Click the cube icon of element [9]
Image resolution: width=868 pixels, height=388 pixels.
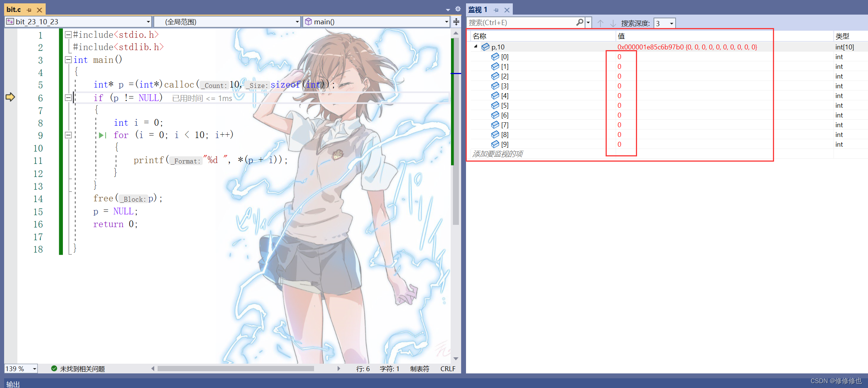[495, 144]
